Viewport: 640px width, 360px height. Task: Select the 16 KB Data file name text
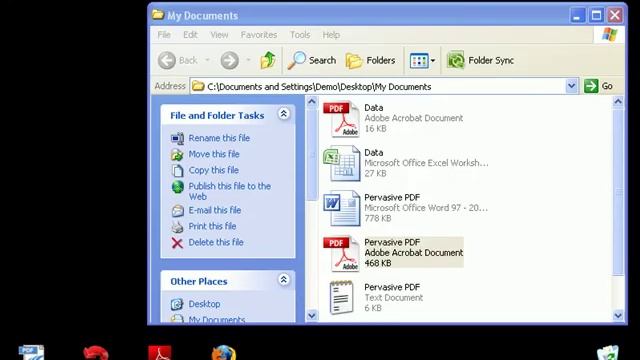[373, 108]
